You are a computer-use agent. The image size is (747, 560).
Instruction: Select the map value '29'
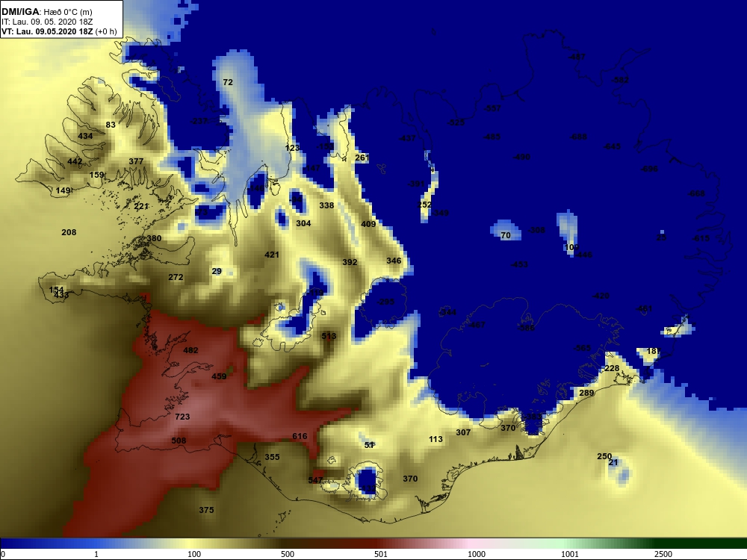[x=217, y=271]
